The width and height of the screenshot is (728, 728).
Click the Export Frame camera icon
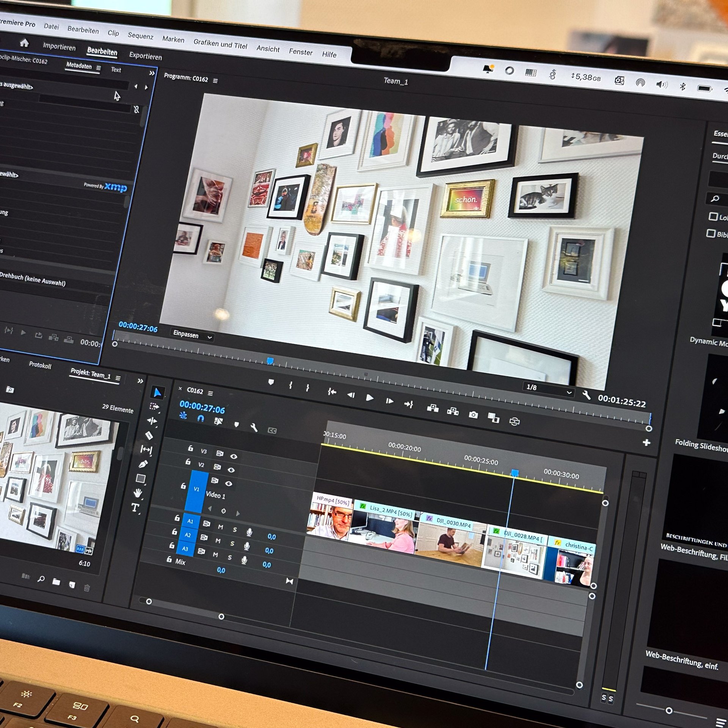473,414
